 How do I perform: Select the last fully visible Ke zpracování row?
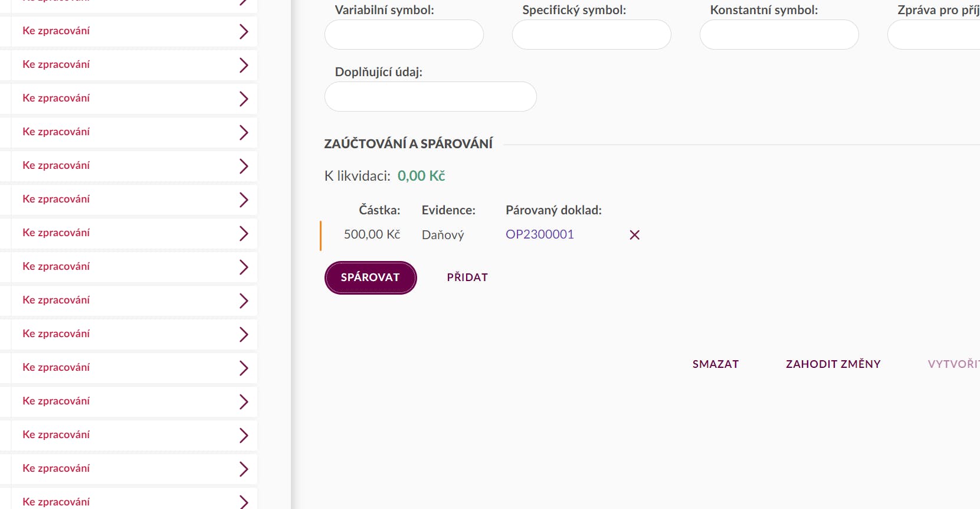tap(129, 468)
